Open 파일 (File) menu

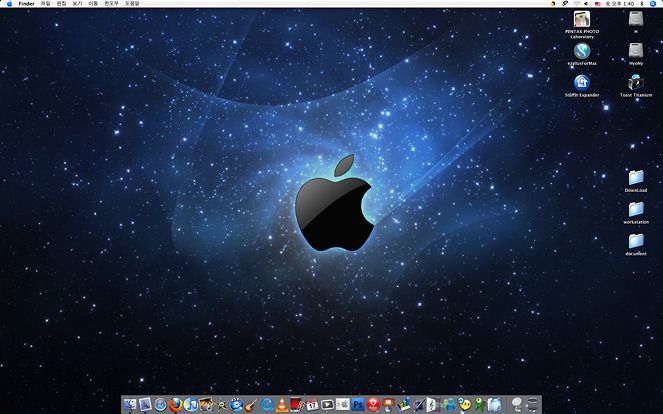[45, 3]
